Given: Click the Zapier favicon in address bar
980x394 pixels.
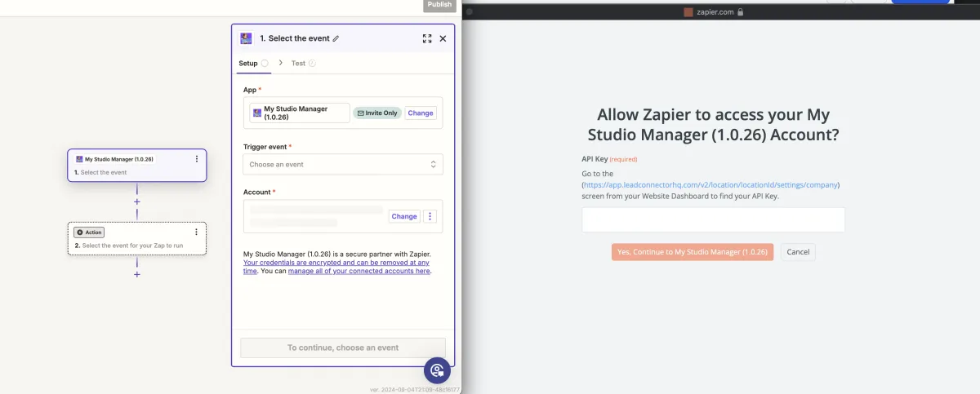Looking at the screenshot, I should (x=688, y=12).
